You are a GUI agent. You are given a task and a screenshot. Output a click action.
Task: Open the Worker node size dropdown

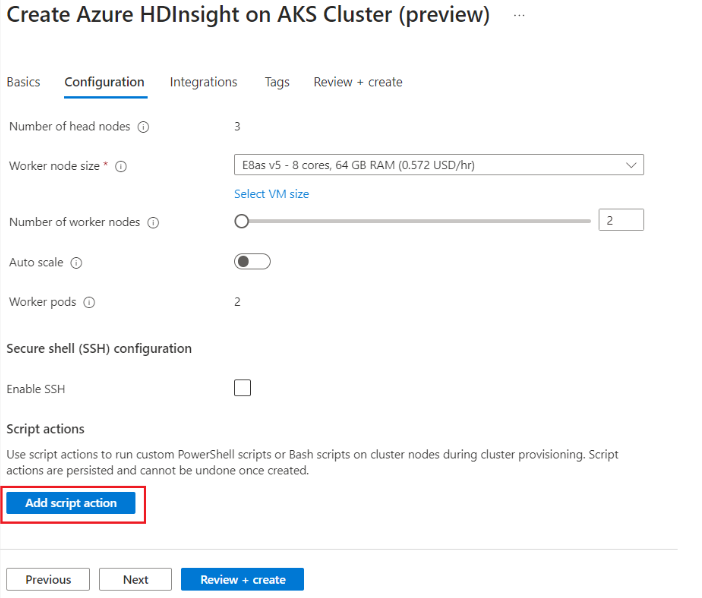pos(438,165)
